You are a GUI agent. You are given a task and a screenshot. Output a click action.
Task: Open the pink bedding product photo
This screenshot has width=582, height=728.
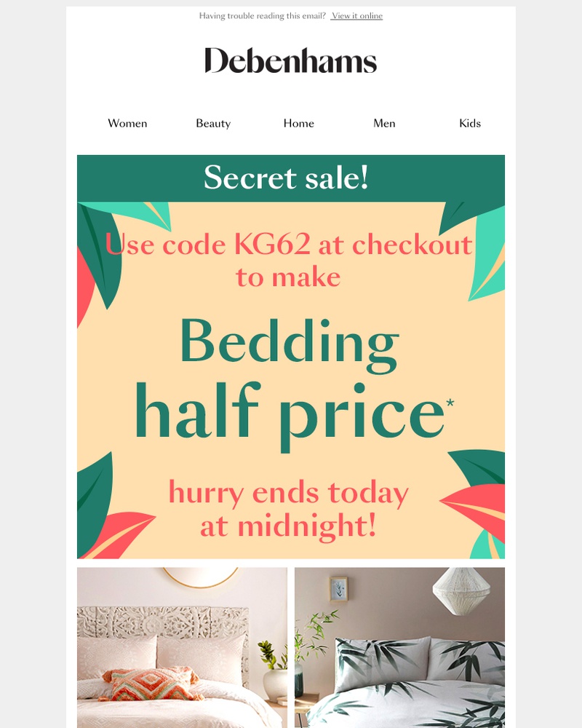(x=182, y=648)
